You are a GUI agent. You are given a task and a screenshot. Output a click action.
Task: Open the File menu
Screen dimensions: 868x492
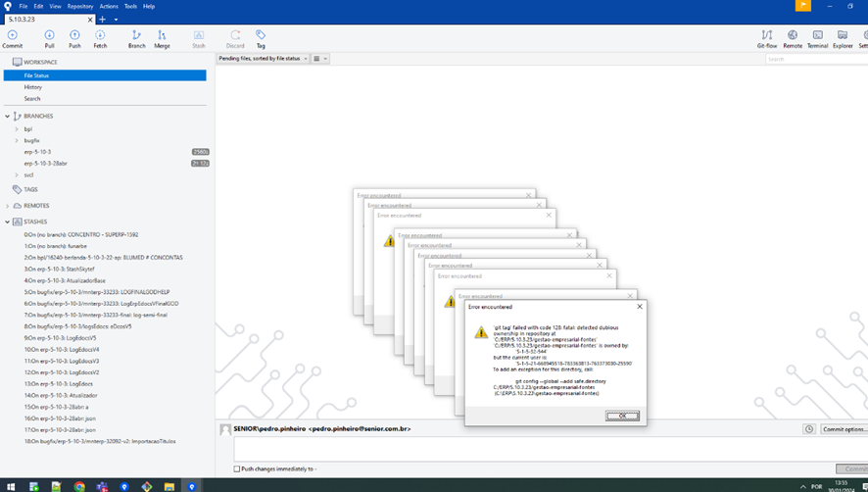24,6
